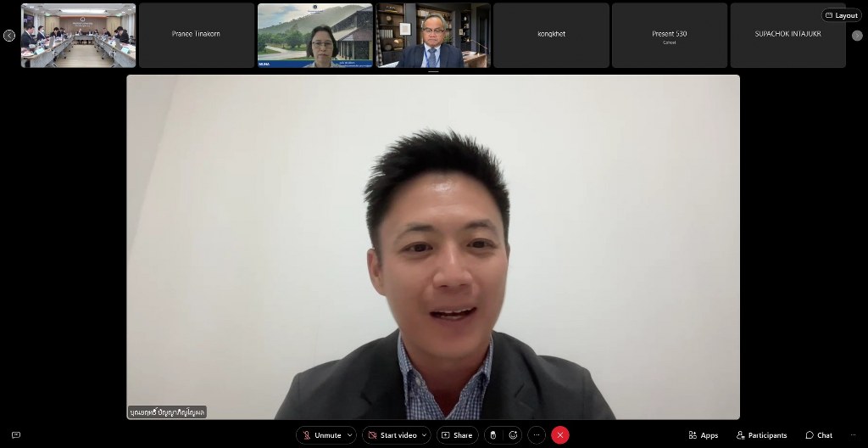Select the conference room video thumbnail
868x448 pixels.
pyautogui.click(x=78, y=36)
